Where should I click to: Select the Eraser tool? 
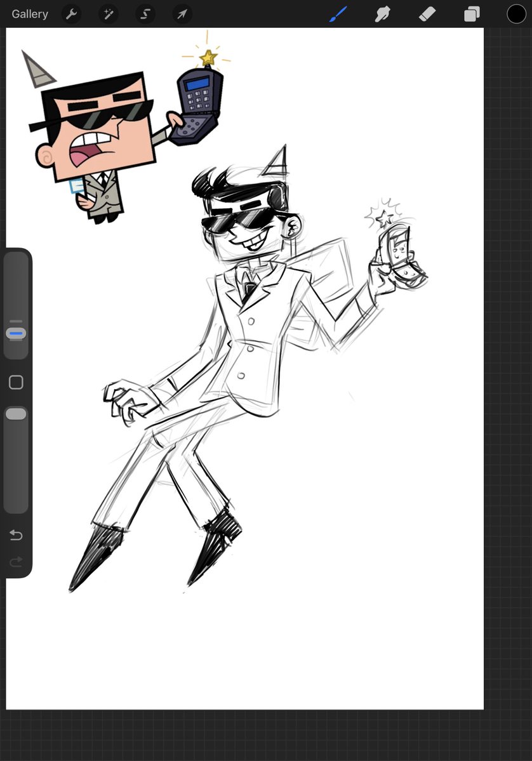[427, 14]
